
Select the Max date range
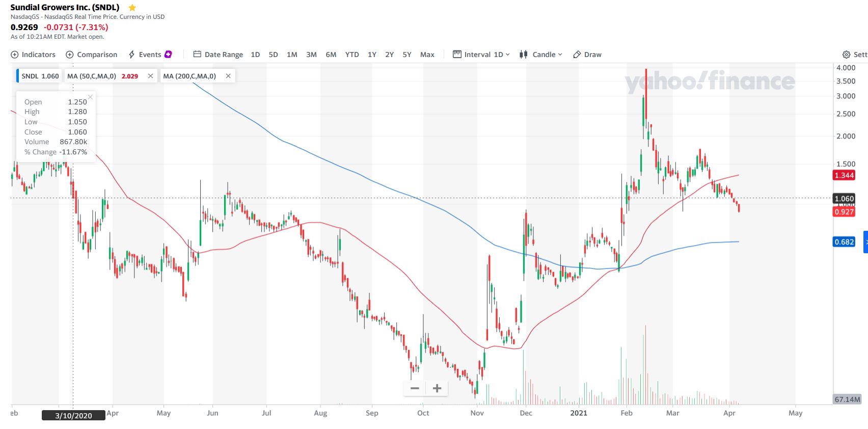click(x=427, y=55)
